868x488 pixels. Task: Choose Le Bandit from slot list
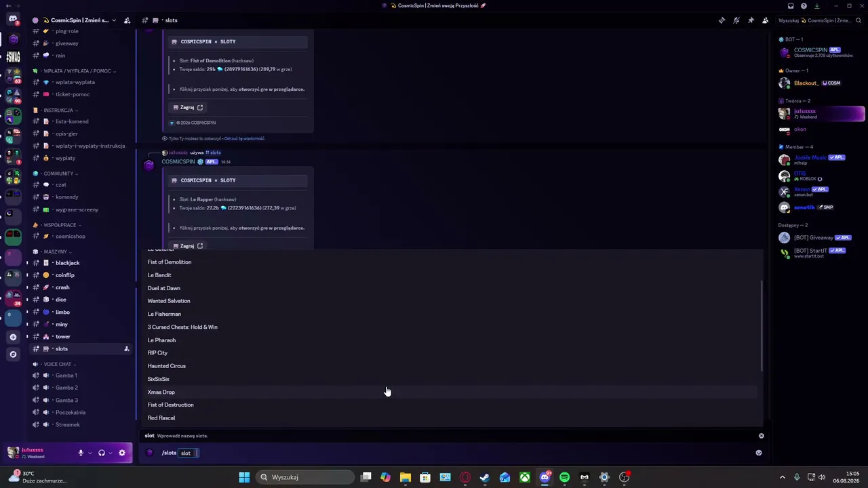point(452,275)
